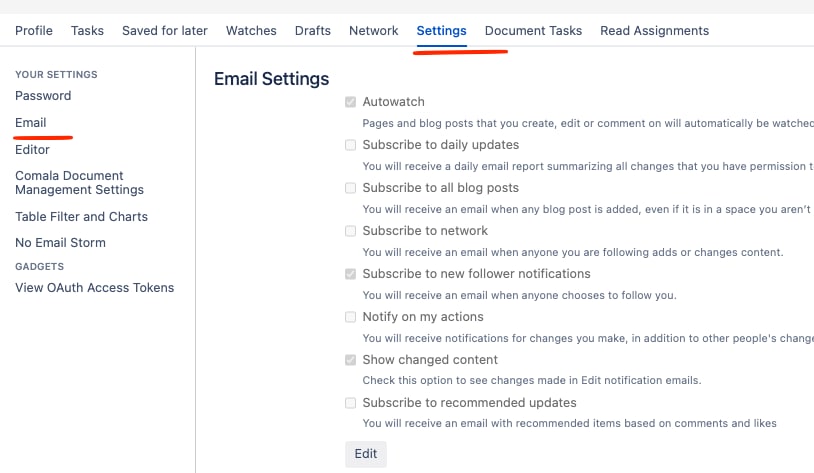Switch to the Network tab
This screenshot has height=473, width=814.
point(374,31)
